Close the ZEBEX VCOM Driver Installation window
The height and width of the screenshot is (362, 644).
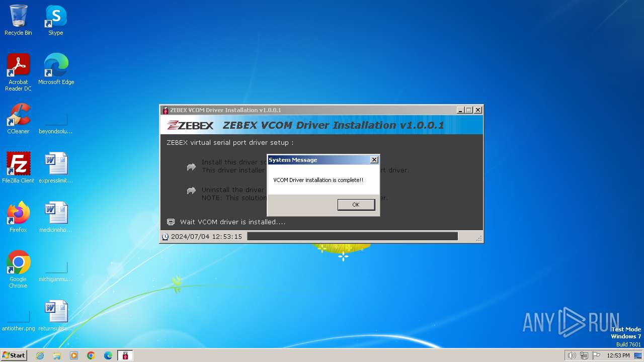pos(478,110)
